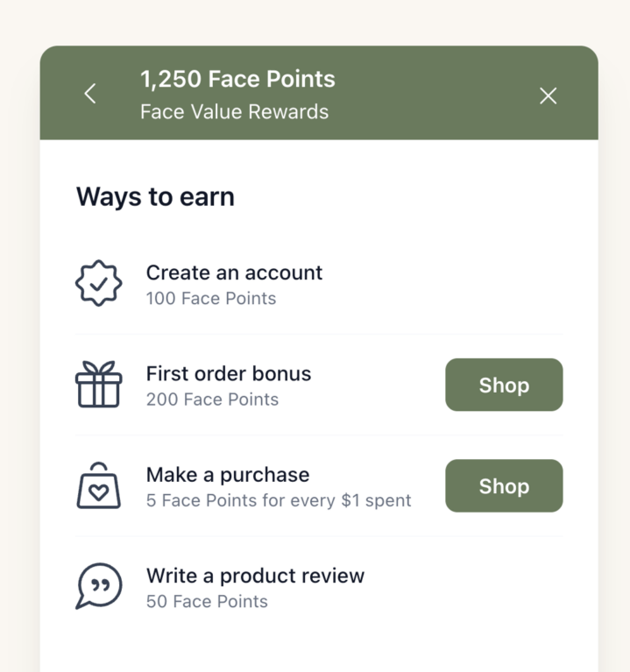This screenshot has width=630, height=672.
Task: Click the 50 Face Points reward text
Action: point(207,602)
